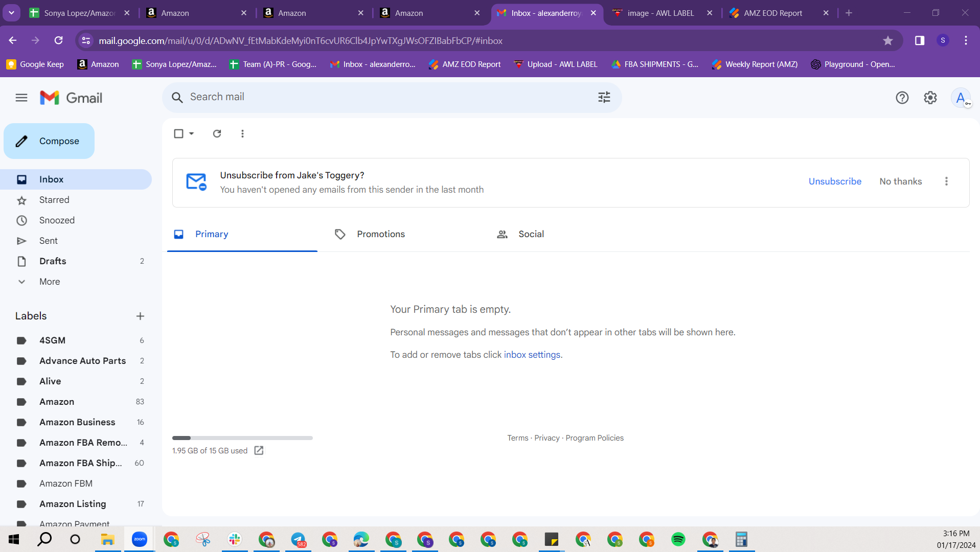Expand the select dropdown arrow

[x=191, y=133]
